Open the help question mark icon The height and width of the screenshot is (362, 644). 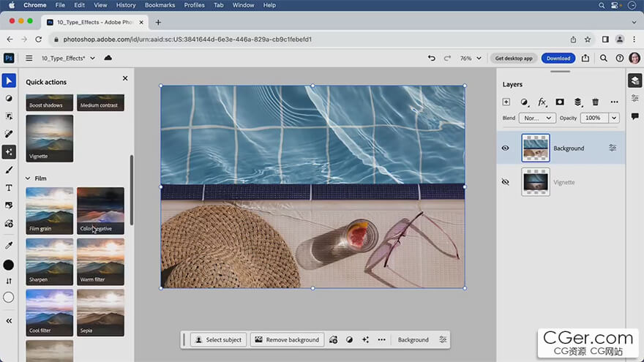[619, 59]
